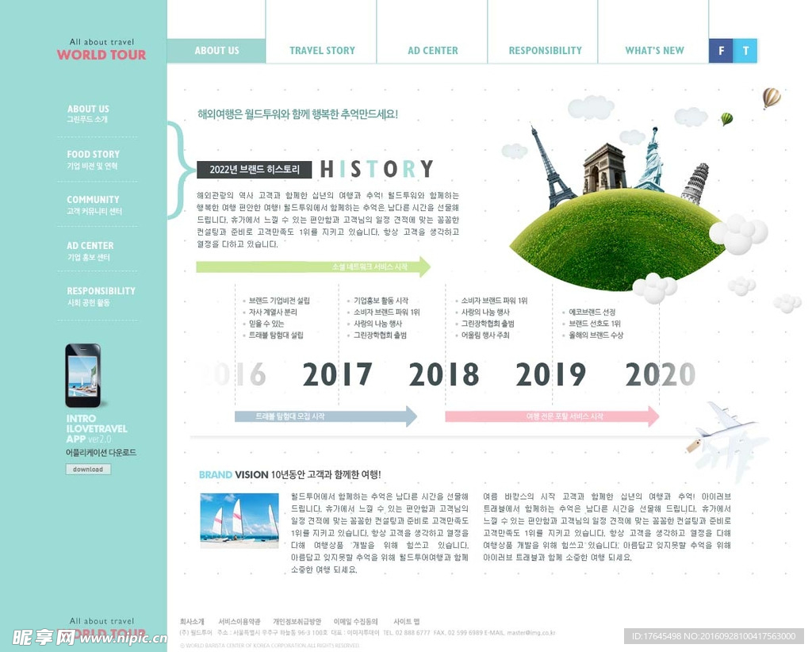Open 이메일 수집동의 footer link
Viewport: 812px width, 652px height.
[x=356, y=621]
